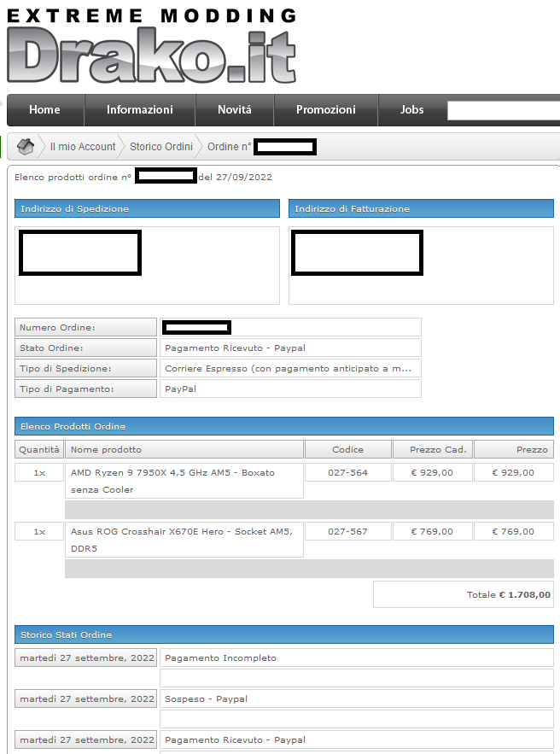Click the date next to Sospeso - Paypal

pyautogui.click(x=86, y=698)
